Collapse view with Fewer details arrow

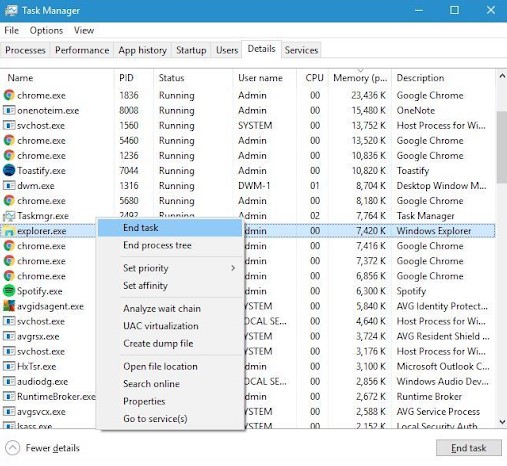coord(13,448)
